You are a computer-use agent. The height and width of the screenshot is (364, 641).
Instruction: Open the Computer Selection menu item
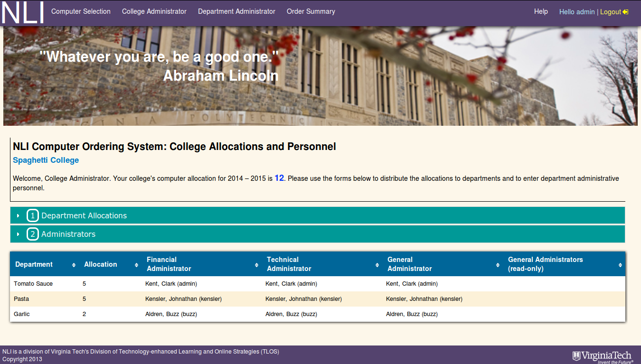coord(81,11)
